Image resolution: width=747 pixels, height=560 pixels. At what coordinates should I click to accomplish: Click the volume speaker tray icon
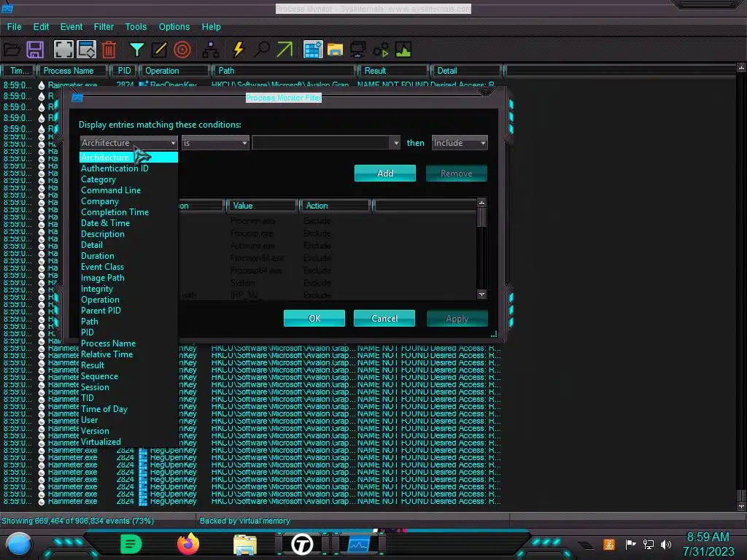[665, 544]
